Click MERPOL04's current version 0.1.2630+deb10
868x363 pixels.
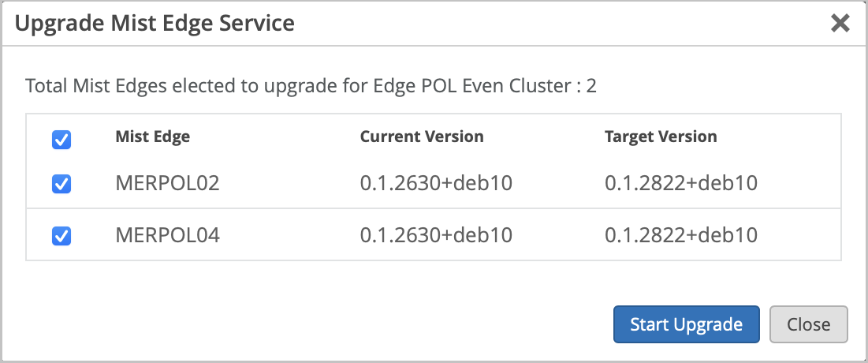(436, 235)
